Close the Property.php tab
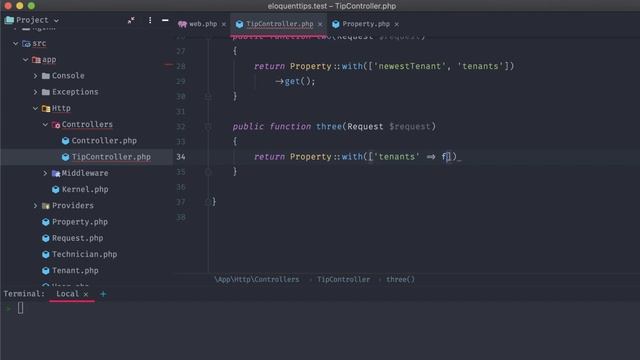 pos(396,24)
